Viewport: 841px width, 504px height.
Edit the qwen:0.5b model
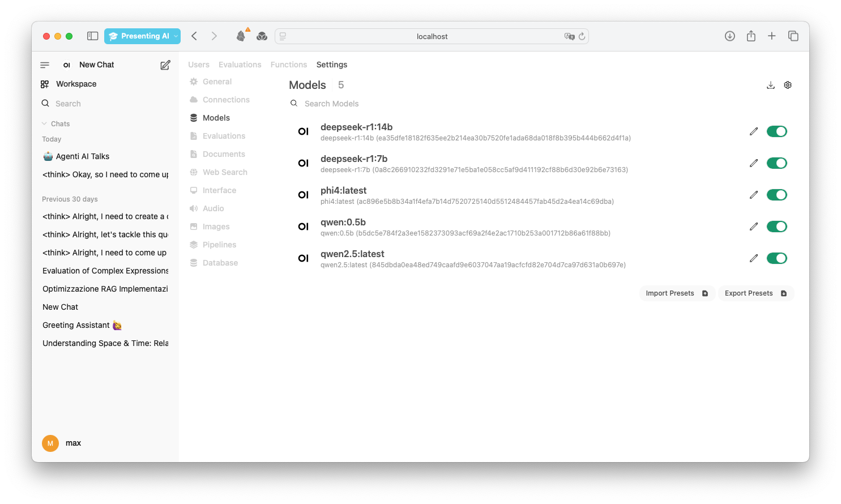754,227
